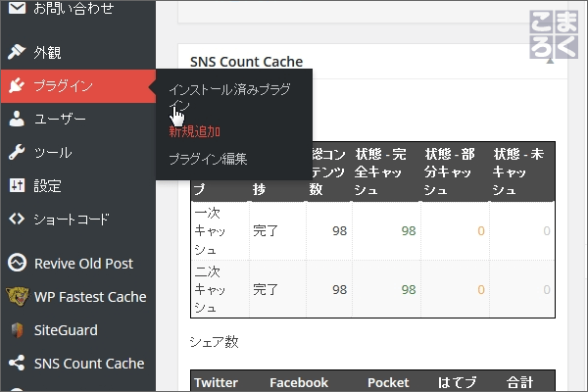Click the Revive Old Post circular icon
This screenshot has height=392, width=588.
pos(18,263)
